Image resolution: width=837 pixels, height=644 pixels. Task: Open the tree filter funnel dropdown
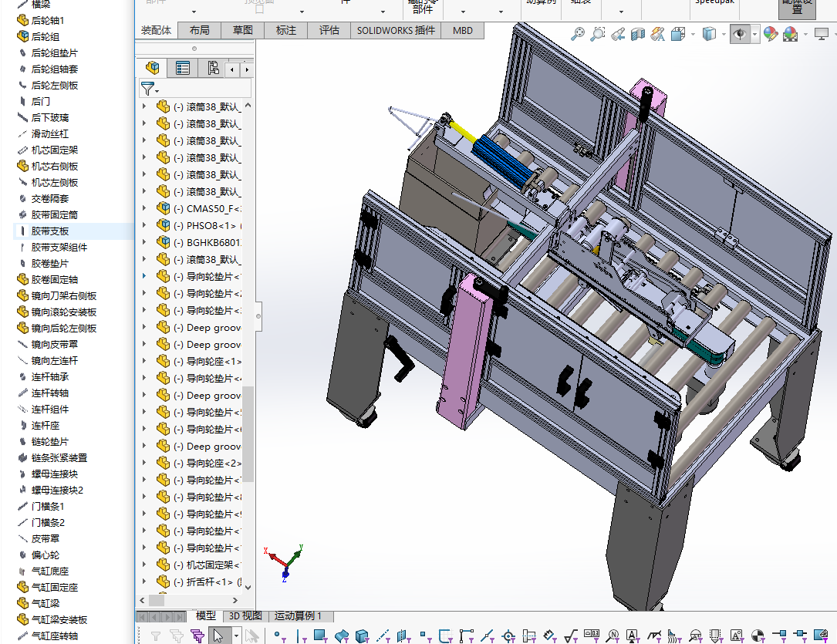click(x=149, y=89)
